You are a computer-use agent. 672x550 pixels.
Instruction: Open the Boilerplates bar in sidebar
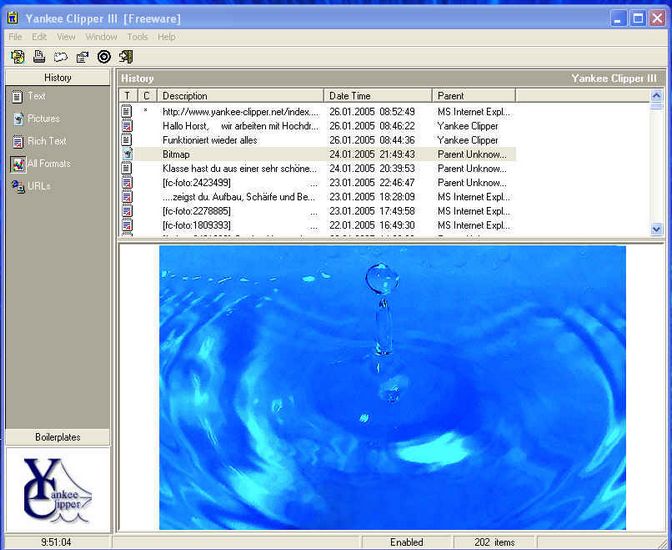[57, 437]
